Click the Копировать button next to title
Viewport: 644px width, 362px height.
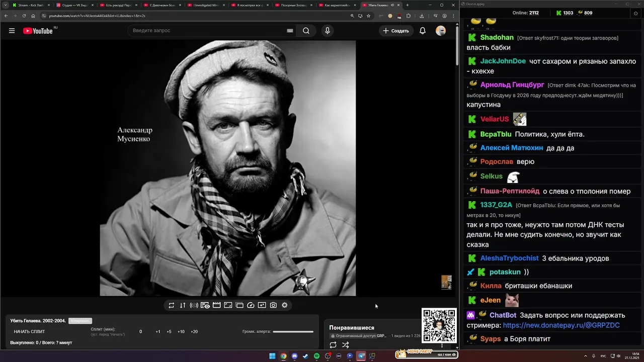pyautogui.click(x=80, y=321)
